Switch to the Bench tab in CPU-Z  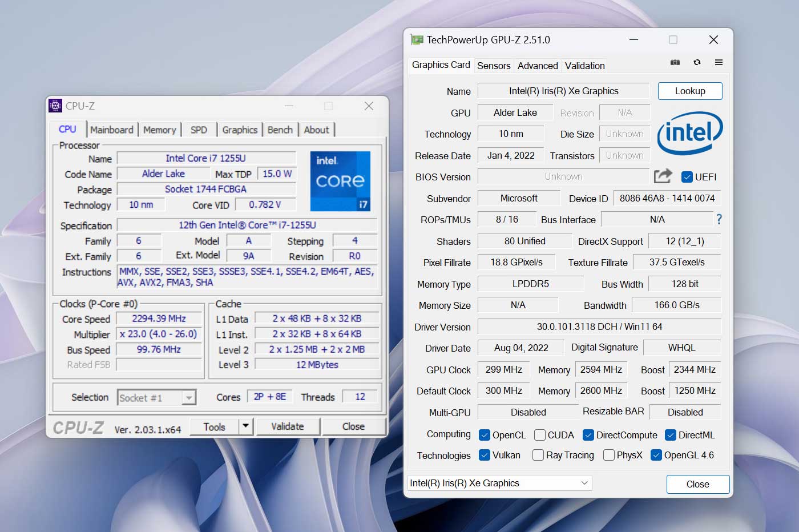[x=280, y=130]
